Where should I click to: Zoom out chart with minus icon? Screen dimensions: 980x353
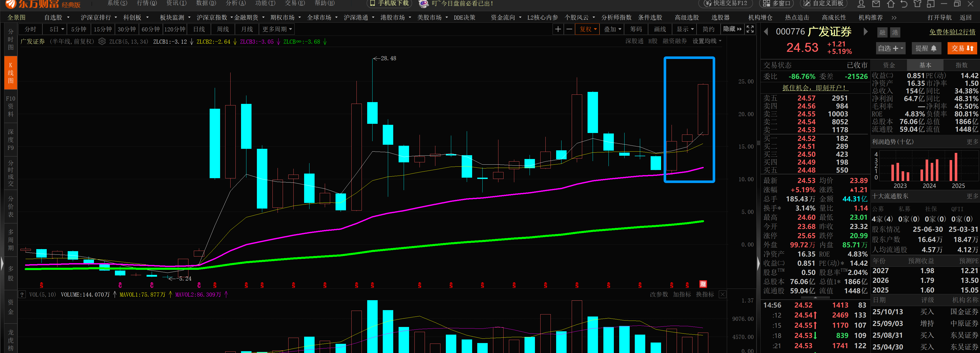coord(569,29)
